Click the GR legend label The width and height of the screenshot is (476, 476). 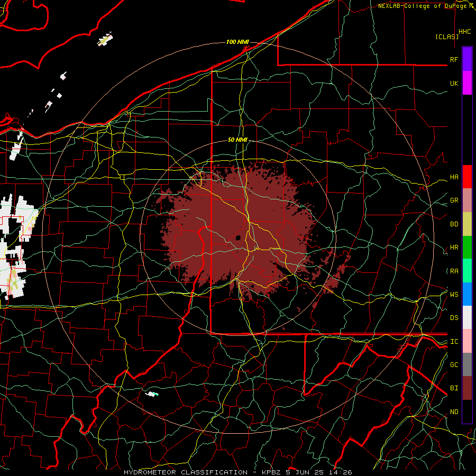tap(454, 200)
